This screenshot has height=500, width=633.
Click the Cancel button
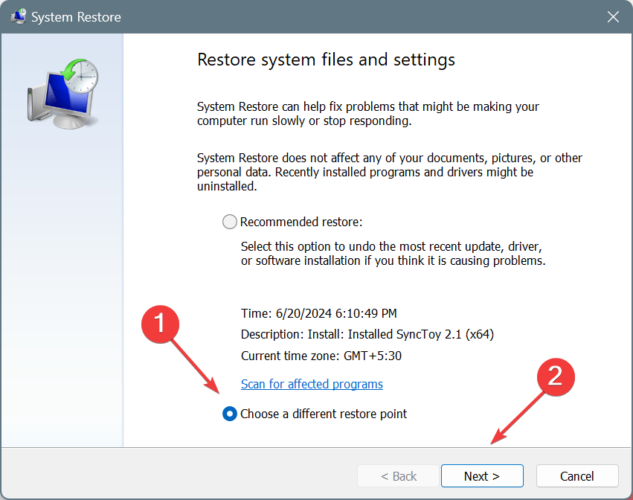point(577,476)
